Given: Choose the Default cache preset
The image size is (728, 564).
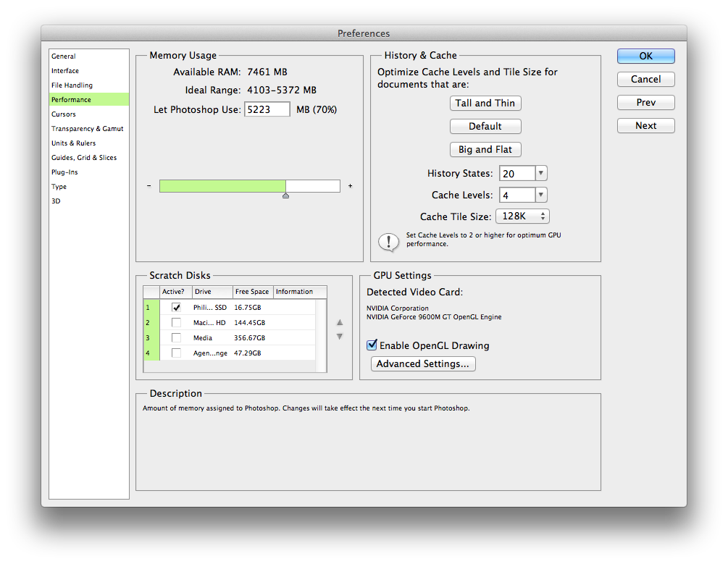Looking at the screenshot, I should pos(485,126).
